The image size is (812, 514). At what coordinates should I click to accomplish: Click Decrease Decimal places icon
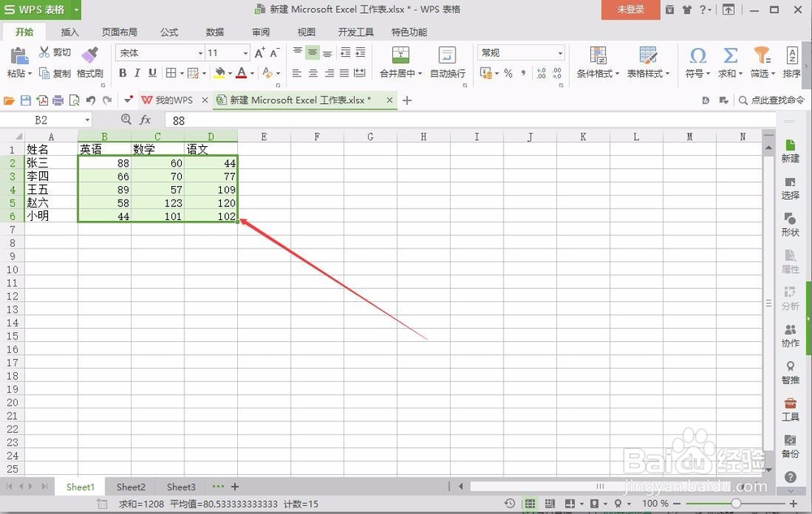click(x=557, y=73)
